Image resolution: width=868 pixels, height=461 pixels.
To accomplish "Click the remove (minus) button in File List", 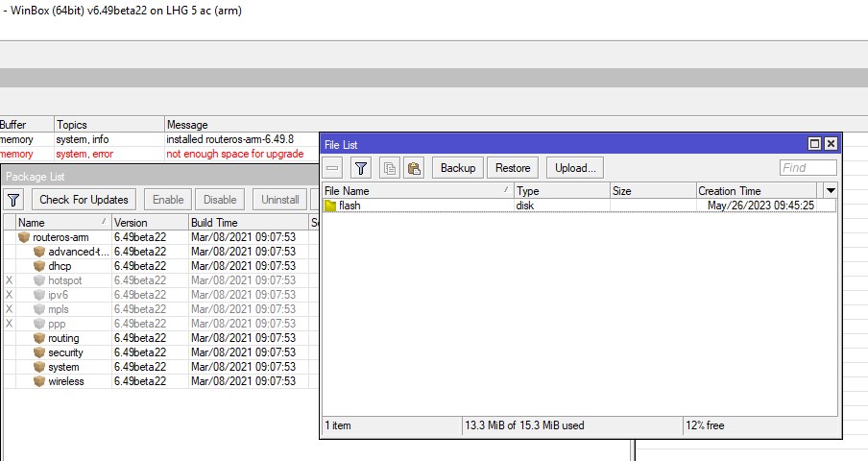I will point(332,168).
